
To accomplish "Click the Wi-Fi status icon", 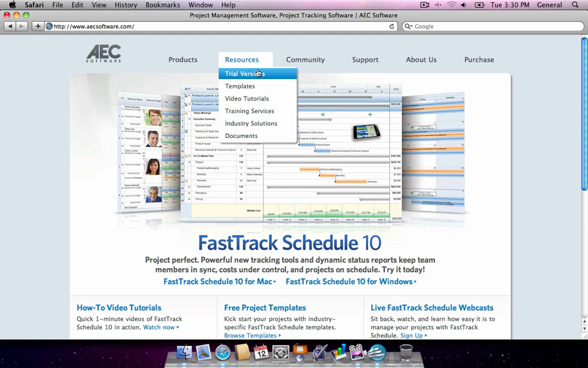I will click(451, 5).
